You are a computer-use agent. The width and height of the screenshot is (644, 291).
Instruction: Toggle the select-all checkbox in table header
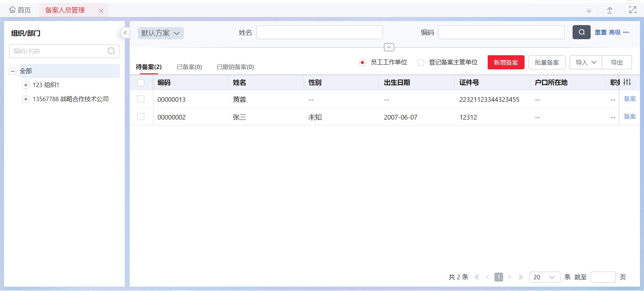[141, 82]
